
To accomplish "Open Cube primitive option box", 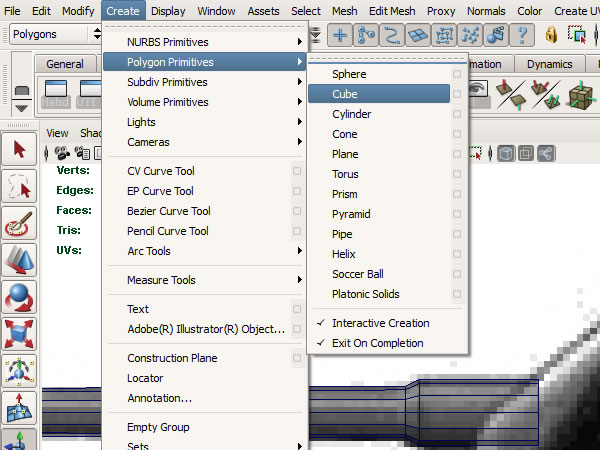I will [457, 94].
